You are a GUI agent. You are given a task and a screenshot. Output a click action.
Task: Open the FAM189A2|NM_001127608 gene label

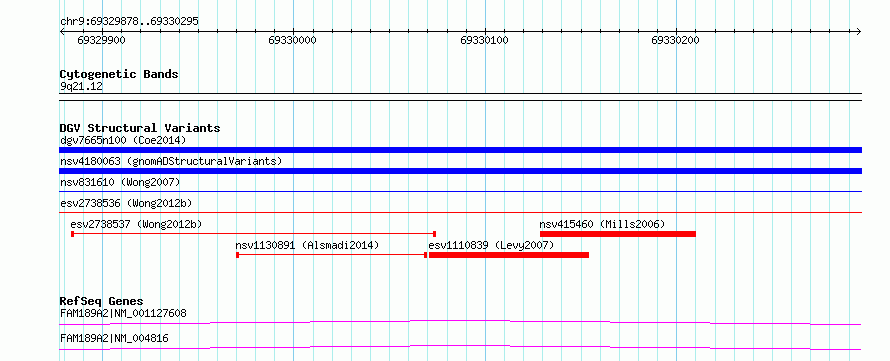click(x=123, y=313)
